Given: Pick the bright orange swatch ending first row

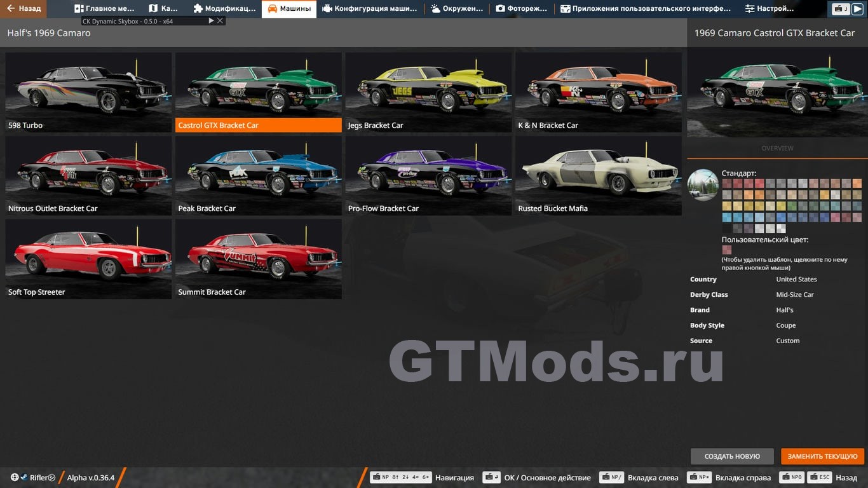Looking at the screenshot, I should coord(857,183).
